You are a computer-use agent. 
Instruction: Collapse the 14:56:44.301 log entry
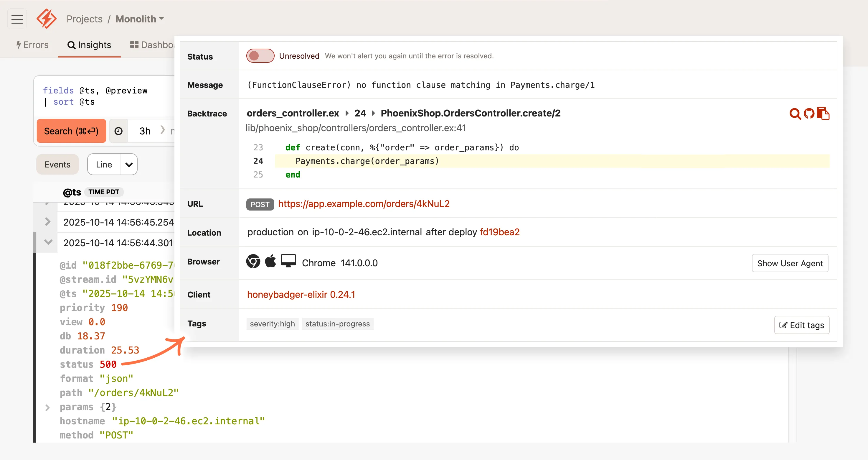point(47,242)
